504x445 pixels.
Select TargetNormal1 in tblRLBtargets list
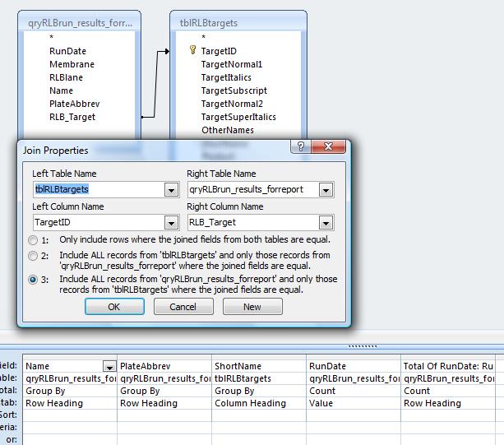231,64
